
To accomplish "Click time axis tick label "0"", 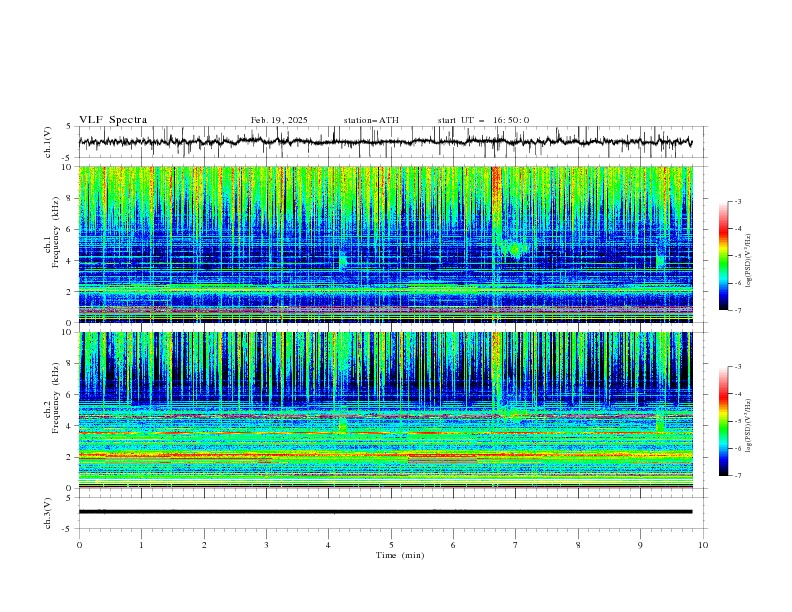I will coord(79,545).
